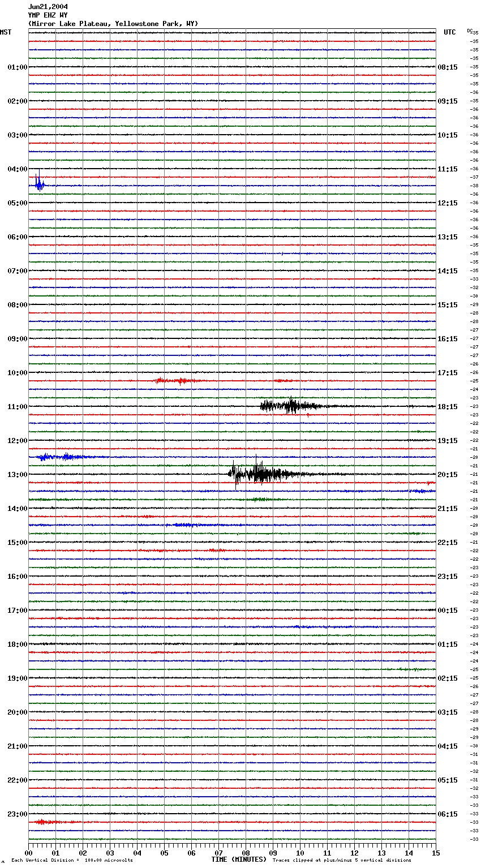Select the "18:00" MST time label
The image size is (481, 868).
point(18,644)
